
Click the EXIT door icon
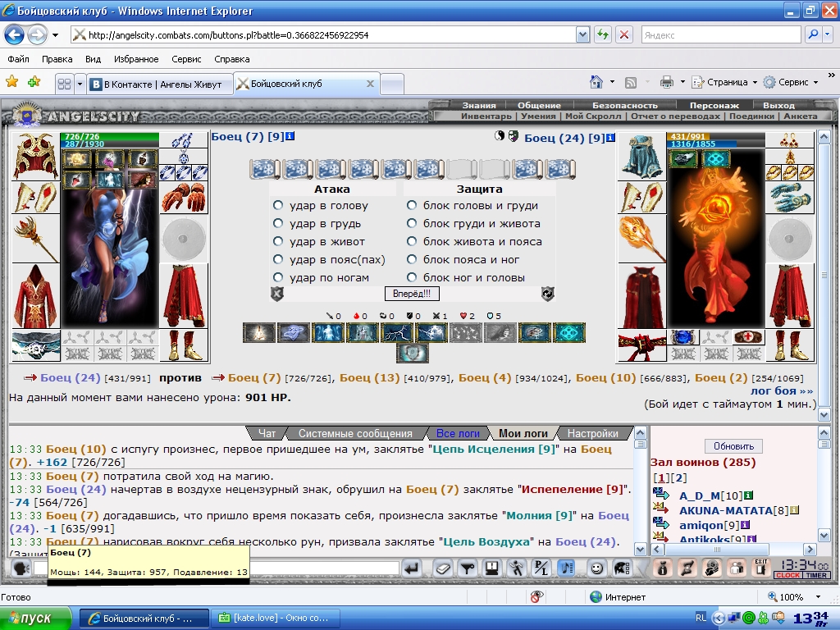point(760,568)
